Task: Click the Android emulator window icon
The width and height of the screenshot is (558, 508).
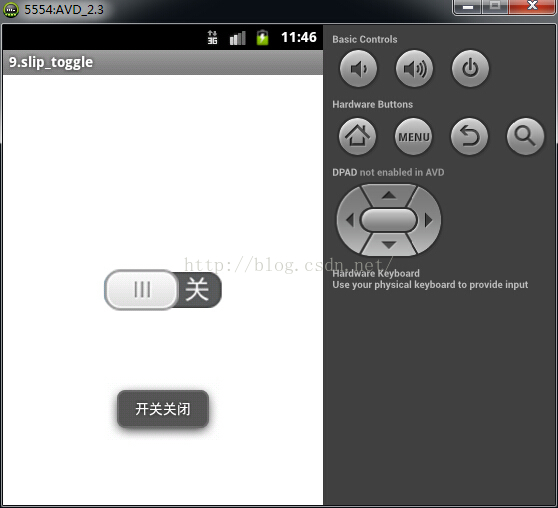Action: [11, 10]
